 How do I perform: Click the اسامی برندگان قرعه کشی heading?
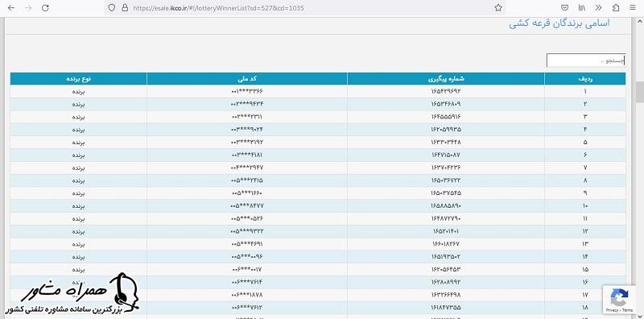point(559,23)
